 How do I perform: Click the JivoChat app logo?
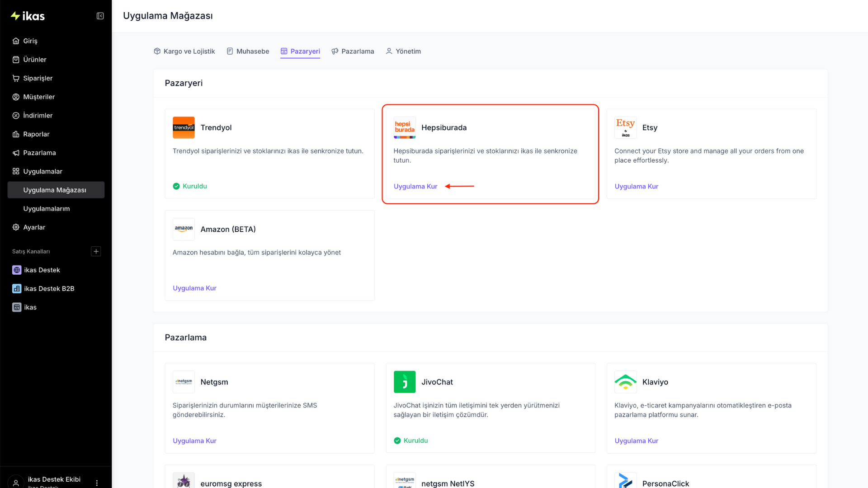pyautogui.click(x=405, y=382)
